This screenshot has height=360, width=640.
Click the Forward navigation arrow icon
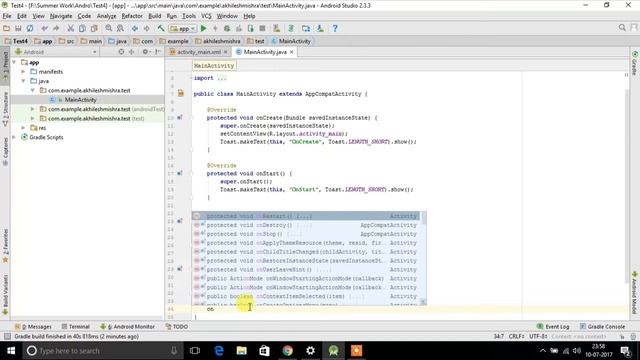click(147, 28)
